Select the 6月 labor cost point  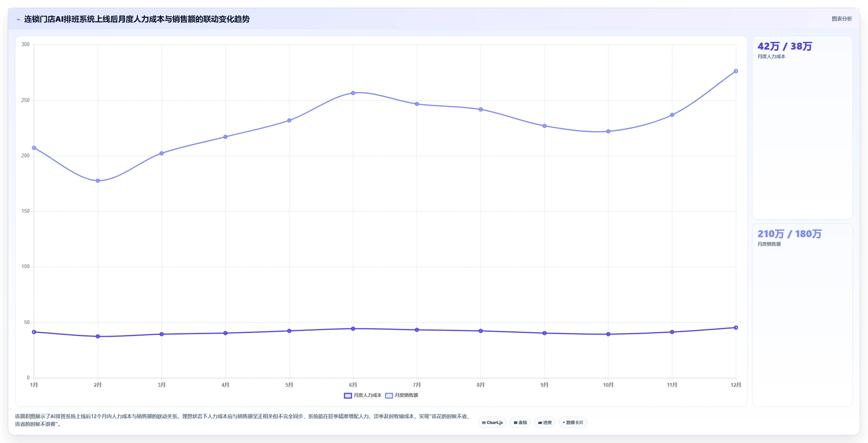[x=353, y=329]
